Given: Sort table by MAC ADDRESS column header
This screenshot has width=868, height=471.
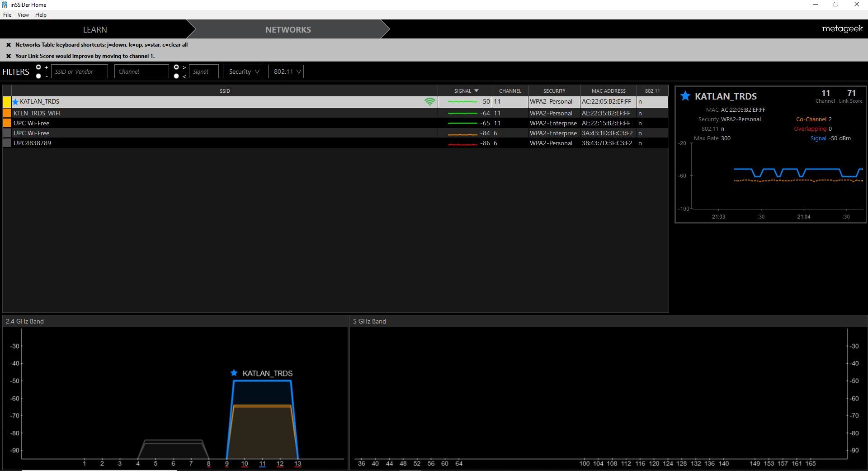Looking at the screenshot, I should pyautogui.click(x=609, y=91).
